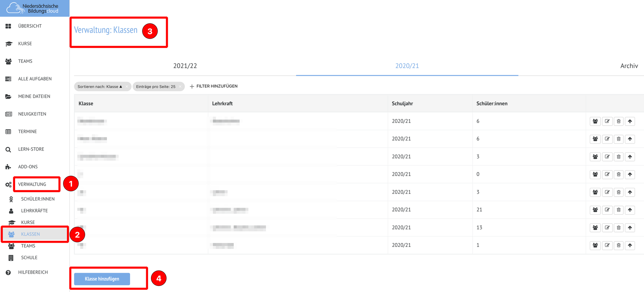Click Filter hinzufügen to add a filter
The height and width of the screenshot is (292, 644).
[214, 86]
